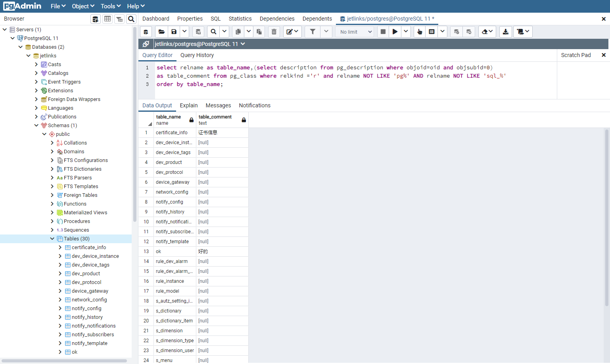Screen dimensions: 610x364
Task: Save the query file
Action: 174,32
